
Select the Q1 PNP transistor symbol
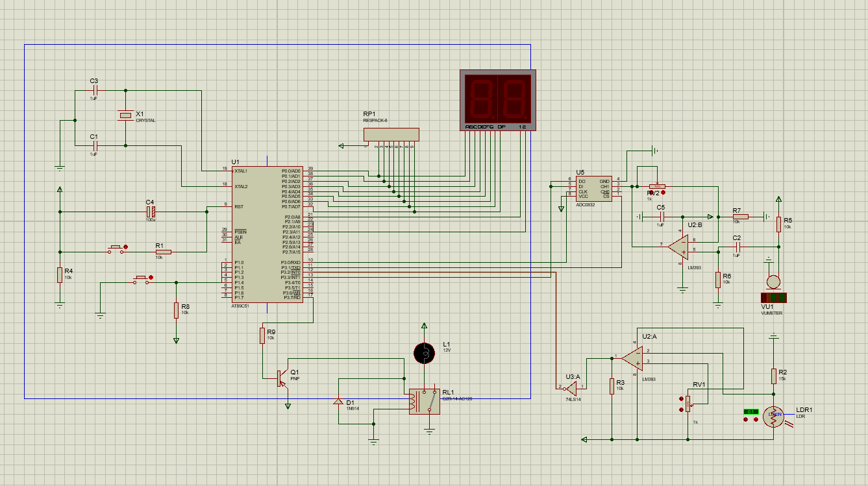click(281, 378)
